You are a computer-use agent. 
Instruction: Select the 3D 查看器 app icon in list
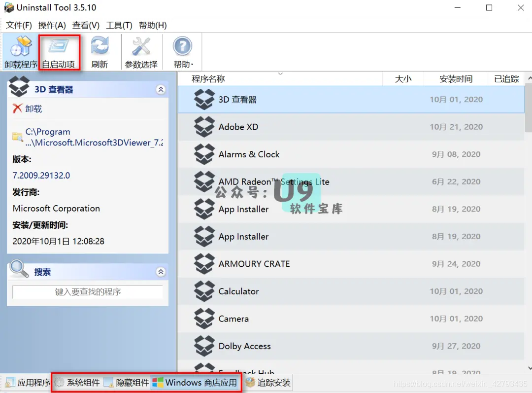[204, 99]
